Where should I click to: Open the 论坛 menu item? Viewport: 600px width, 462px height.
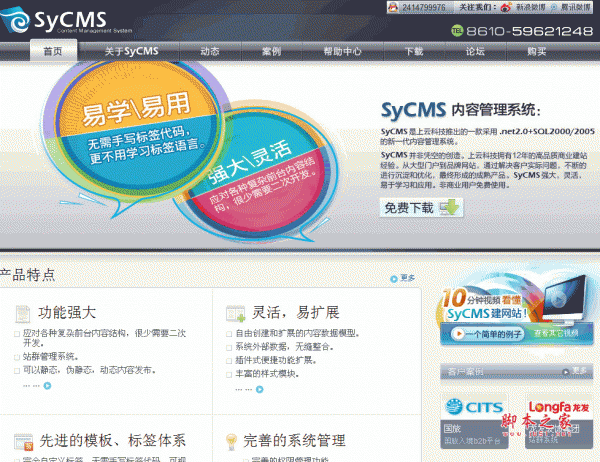tap(475, 51)
